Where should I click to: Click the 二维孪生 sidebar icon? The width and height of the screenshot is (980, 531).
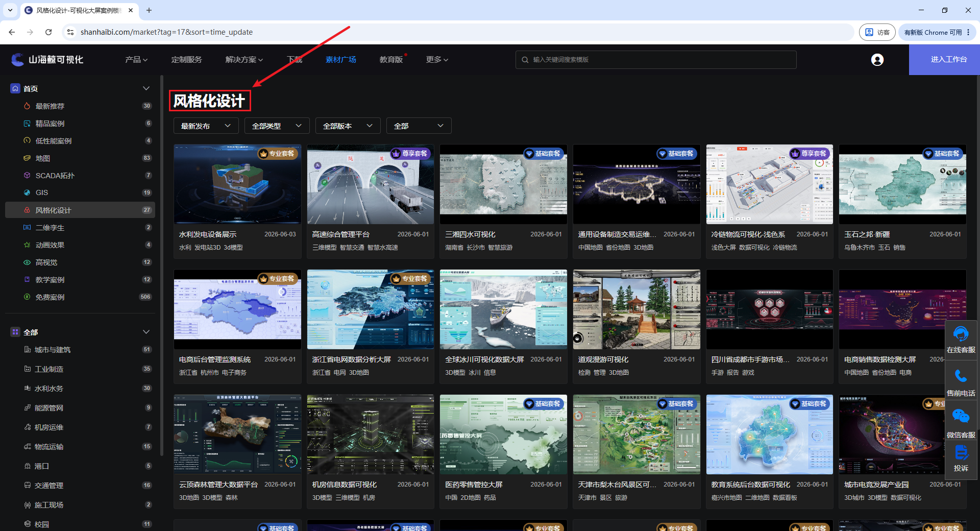pos(27,228)
